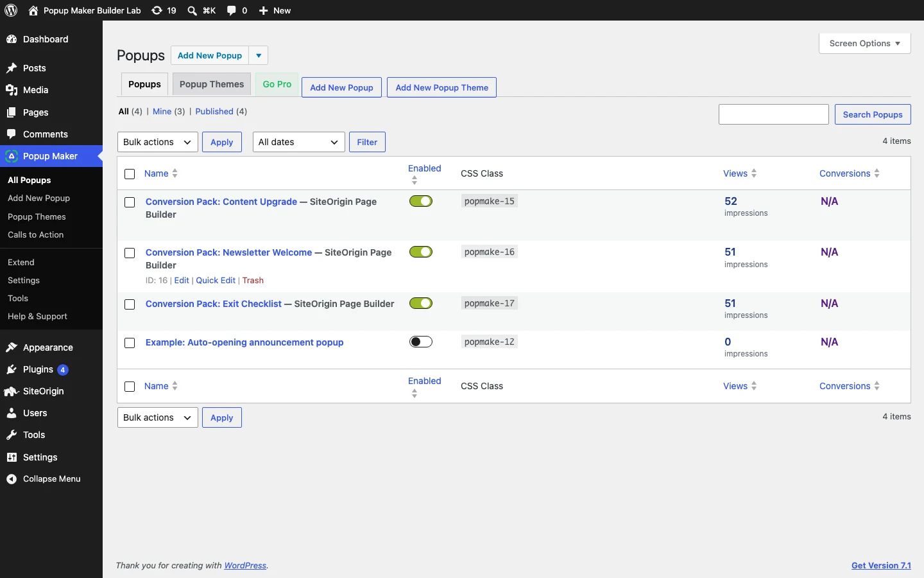Open Help & Support submenu item
Image resolution: width=924 pixels, height=578 pixels.
(x=37, y=317)
